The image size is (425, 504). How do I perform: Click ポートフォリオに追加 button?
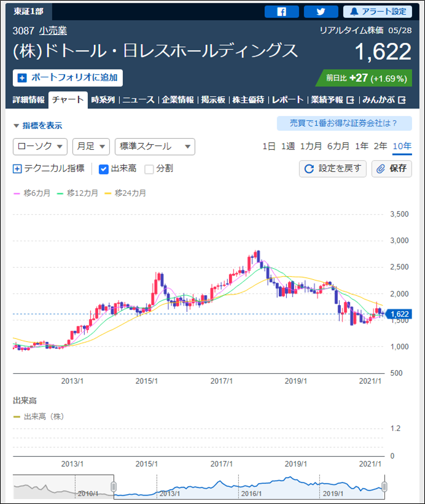[x=68, y=78]
